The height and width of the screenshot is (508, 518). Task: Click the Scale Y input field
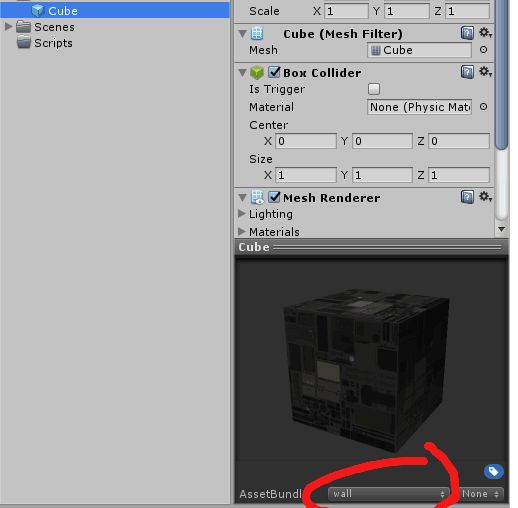pos(407,11)
